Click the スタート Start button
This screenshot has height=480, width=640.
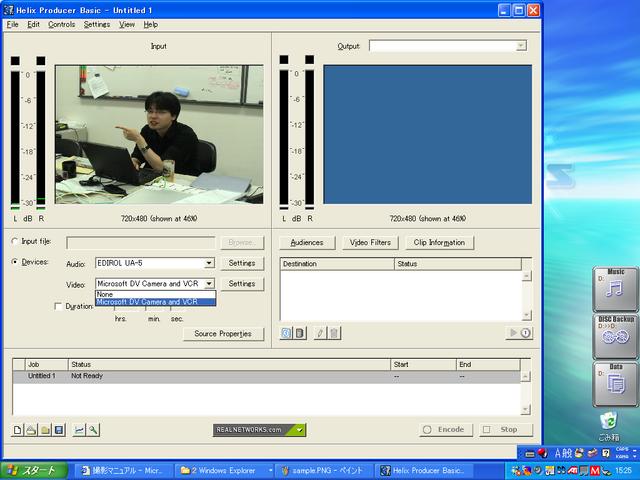click(34, 471)
